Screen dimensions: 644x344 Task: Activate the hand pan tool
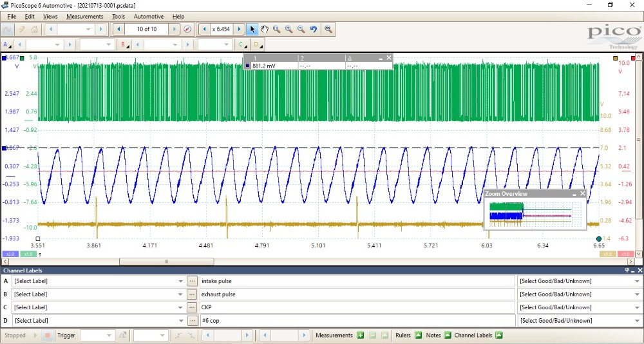tap(265, 29)
